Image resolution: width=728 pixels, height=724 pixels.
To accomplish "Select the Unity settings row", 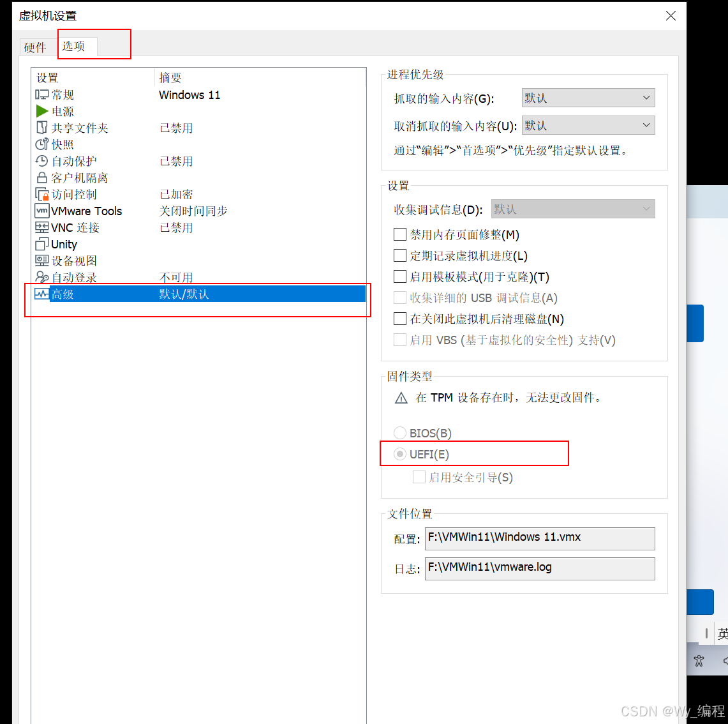I will pyautogui.click(x=198, y=245).
